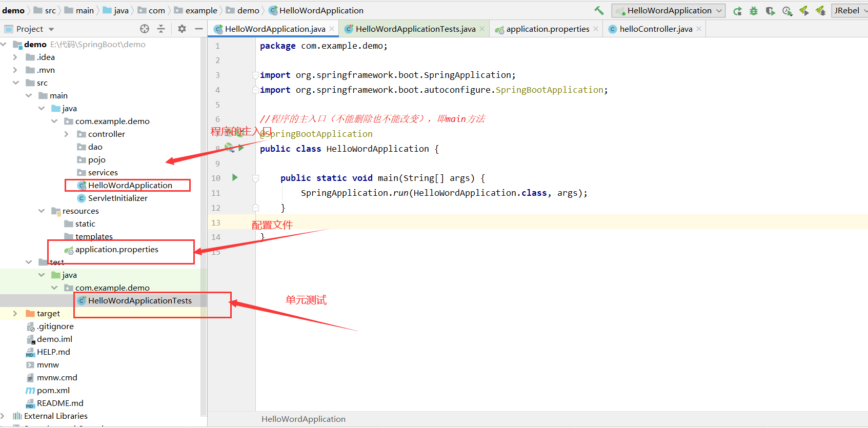Image resolution: width=868 pixels, height=428 pixels.
Task: Open the JRebel dropdown in toolbar
Action: pyautogui.click(x=850, y=10)
